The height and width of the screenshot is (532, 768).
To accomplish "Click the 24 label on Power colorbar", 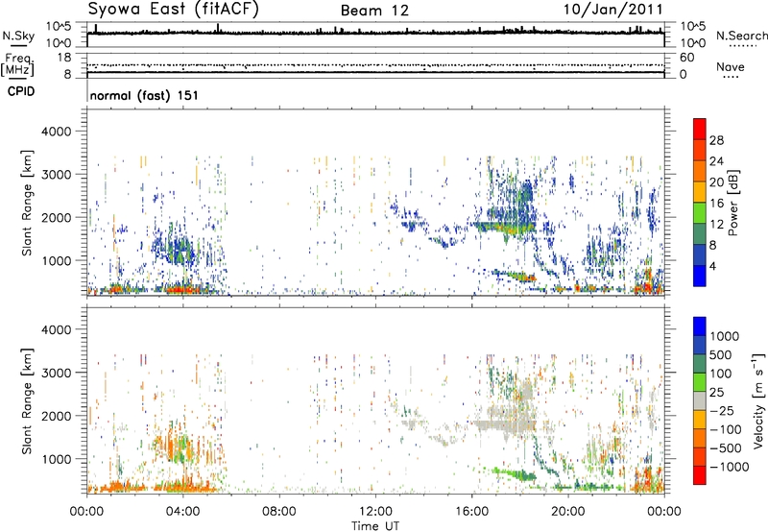I will point(716,161).
